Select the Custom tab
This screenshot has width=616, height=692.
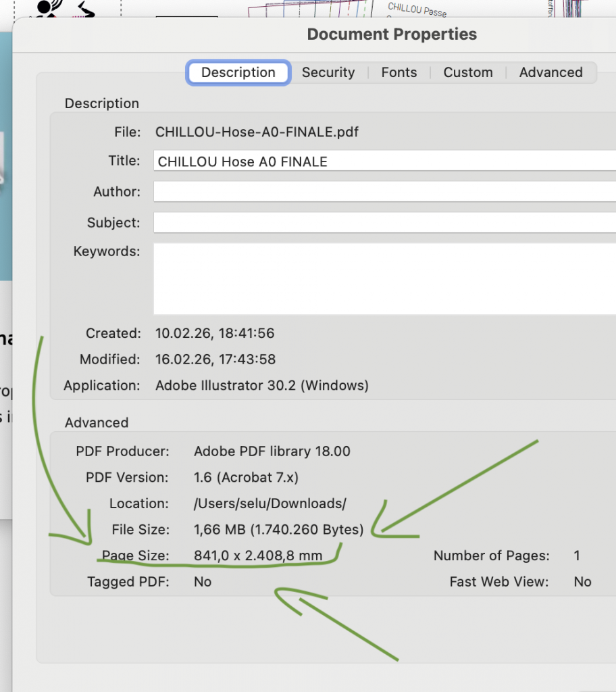pyautogui.click(x=467, y=72)
